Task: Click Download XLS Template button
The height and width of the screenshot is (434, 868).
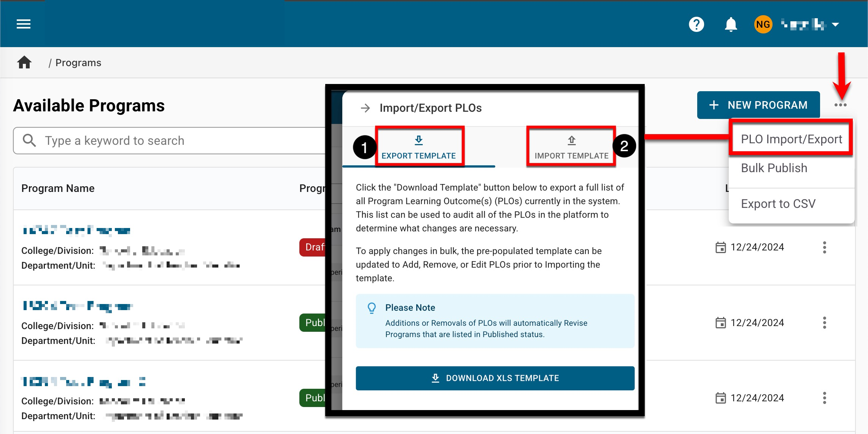Action: (x=495, y=378)
